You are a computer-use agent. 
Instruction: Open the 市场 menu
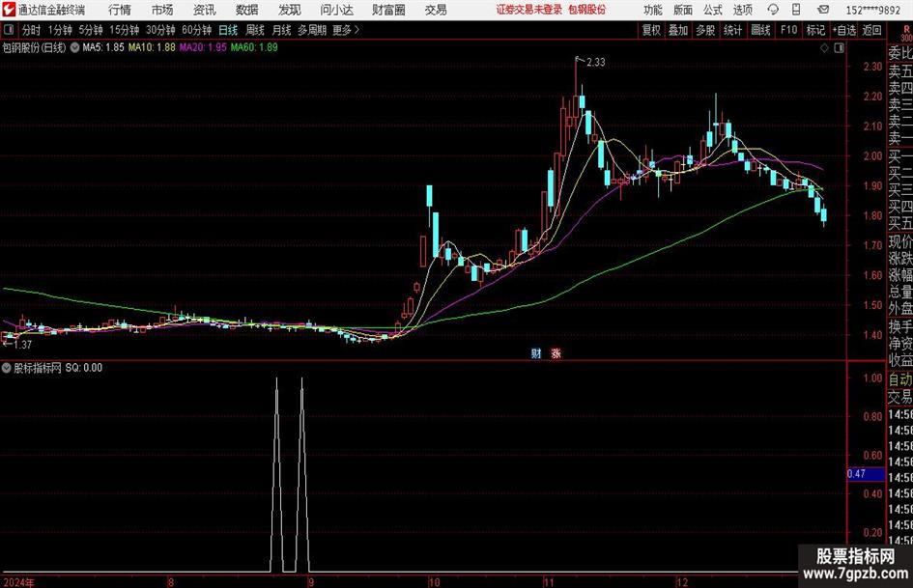[x=162, y=10]
